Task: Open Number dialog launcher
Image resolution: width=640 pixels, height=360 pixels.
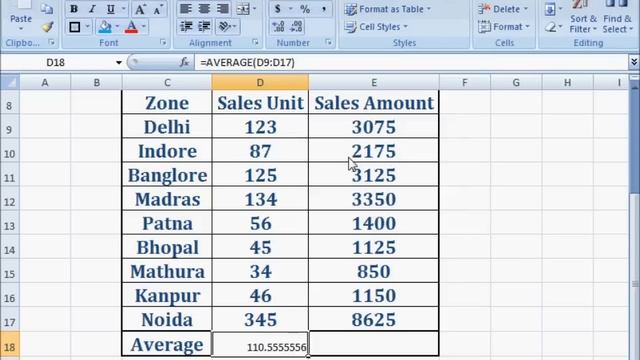Action: click(x=329, y=42)
